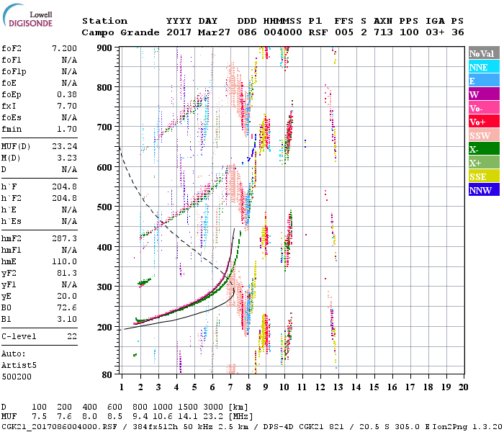Select the C-level value 22

(71, 336)
